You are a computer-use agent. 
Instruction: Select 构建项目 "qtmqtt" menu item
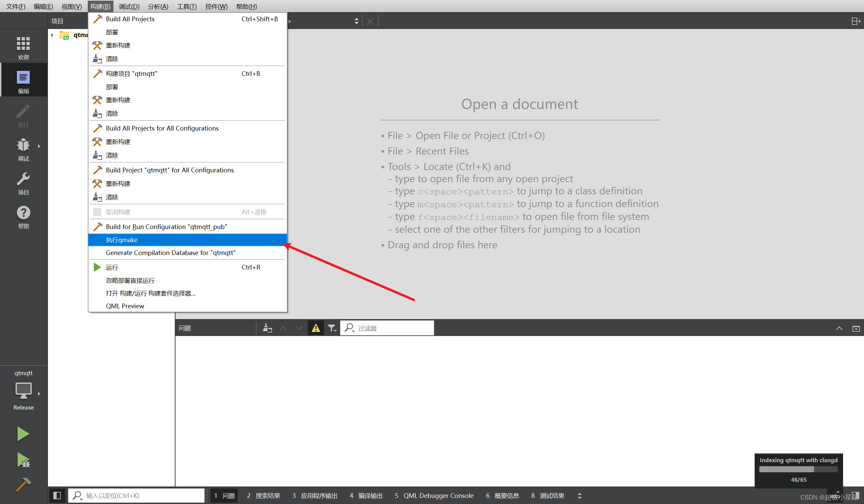click(x=187, y=74)
